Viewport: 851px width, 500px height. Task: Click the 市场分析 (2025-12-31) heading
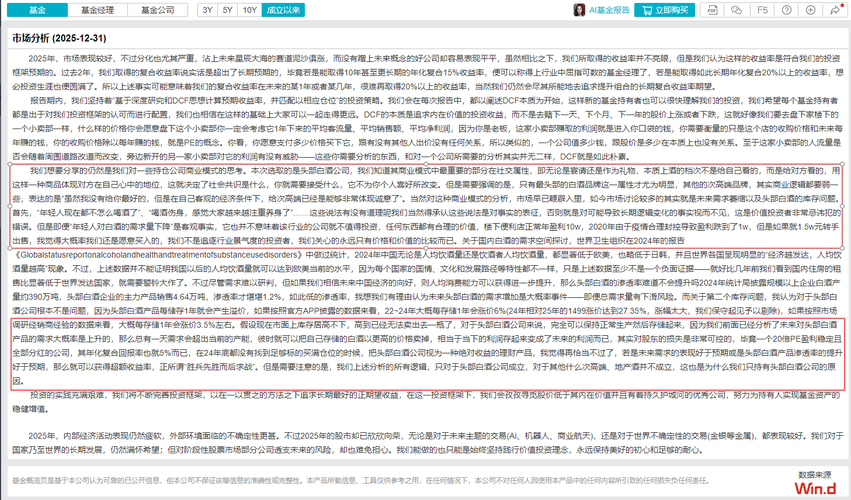59,38
